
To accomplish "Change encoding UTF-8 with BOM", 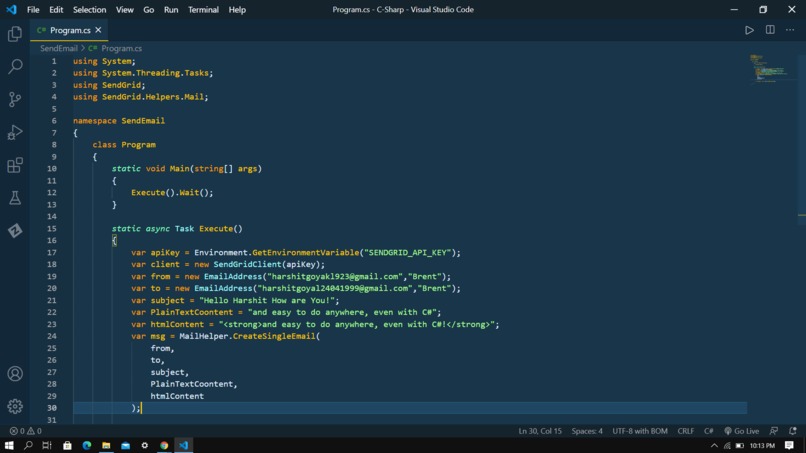I will (639, 431).
